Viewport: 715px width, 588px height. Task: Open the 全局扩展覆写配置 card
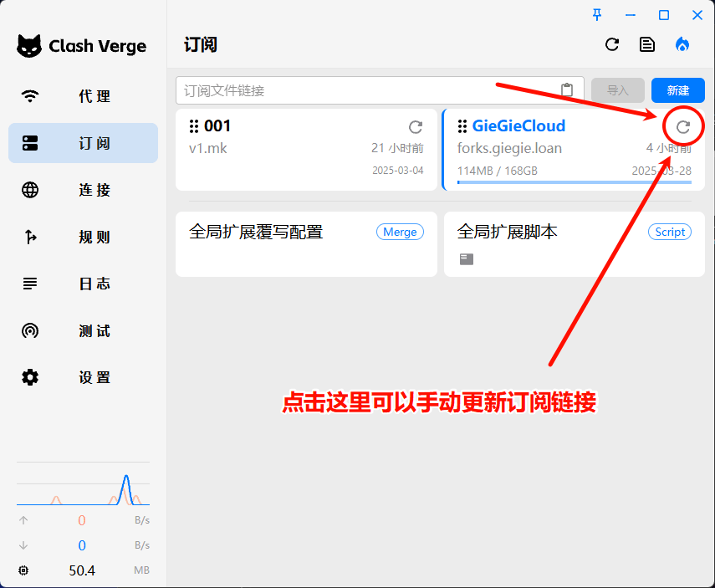(x=306, y=244)
